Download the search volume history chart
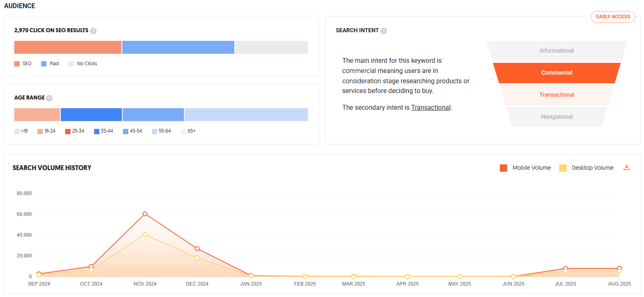 [x=626, y=167]
